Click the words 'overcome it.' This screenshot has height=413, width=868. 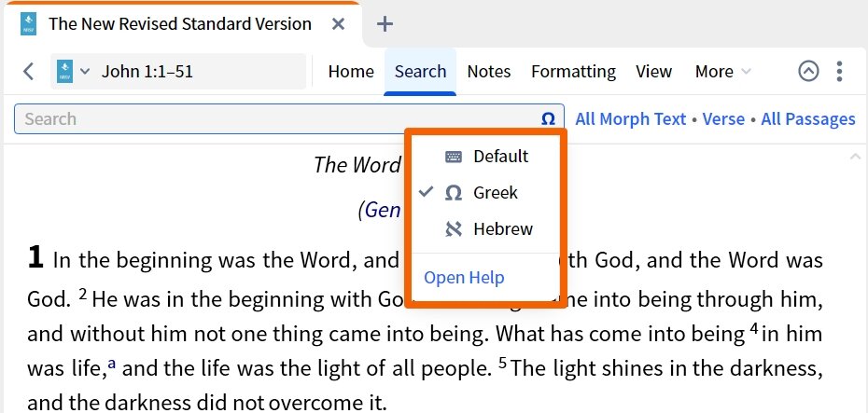click(x=328, y=404)
